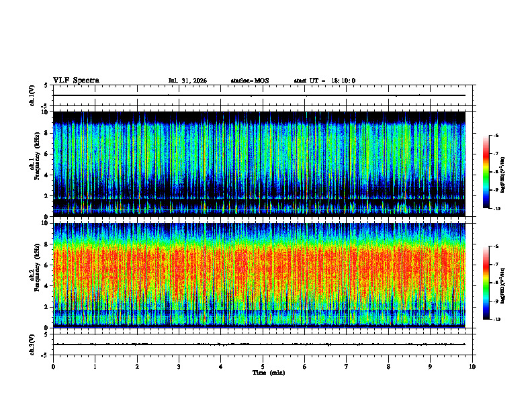Click the ch.1 voltage trace line
Screen dimensions: 532x411
pos(259,95)
